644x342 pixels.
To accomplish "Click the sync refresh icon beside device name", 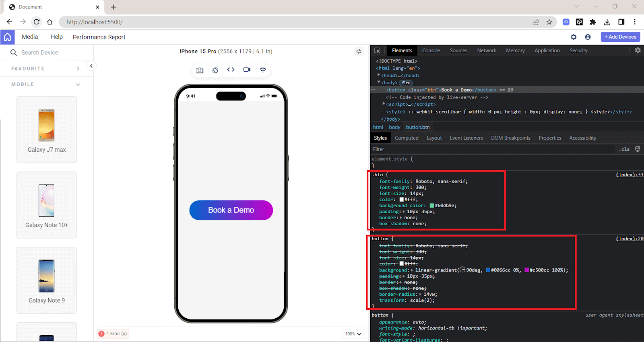I will pos(359,52).
